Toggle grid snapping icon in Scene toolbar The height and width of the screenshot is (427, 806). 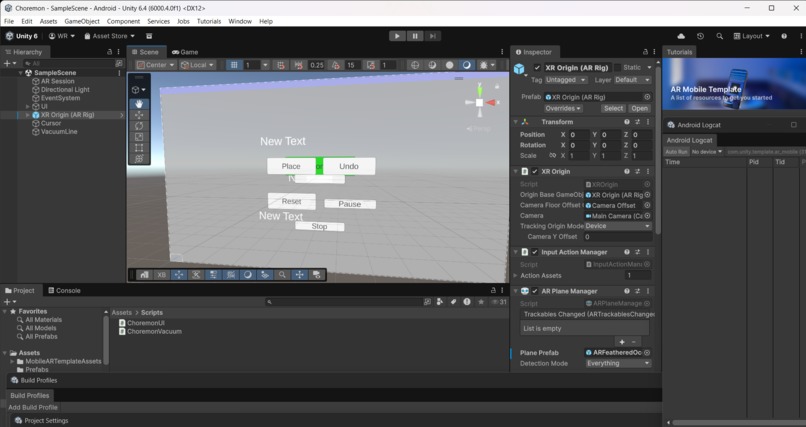(x=234, y=65)
